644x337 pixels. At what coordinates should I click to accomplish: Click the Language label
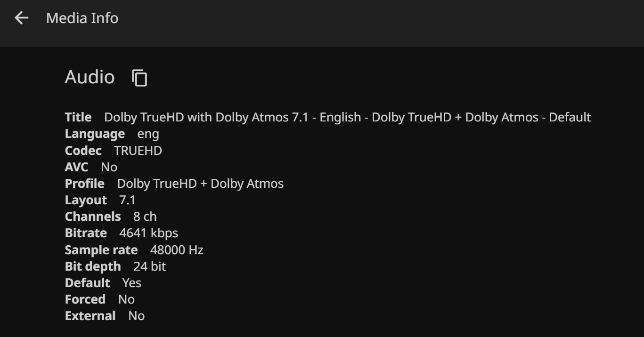(95, 134)
